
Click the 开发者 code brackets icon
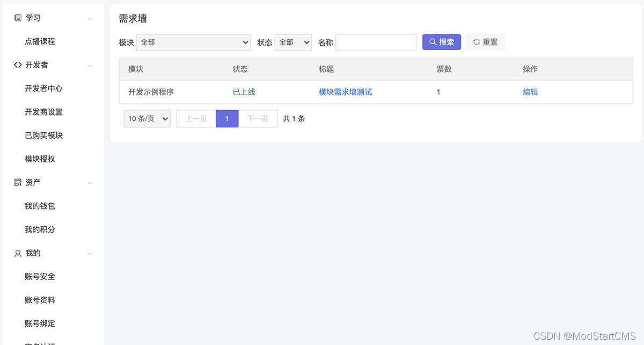18,65
